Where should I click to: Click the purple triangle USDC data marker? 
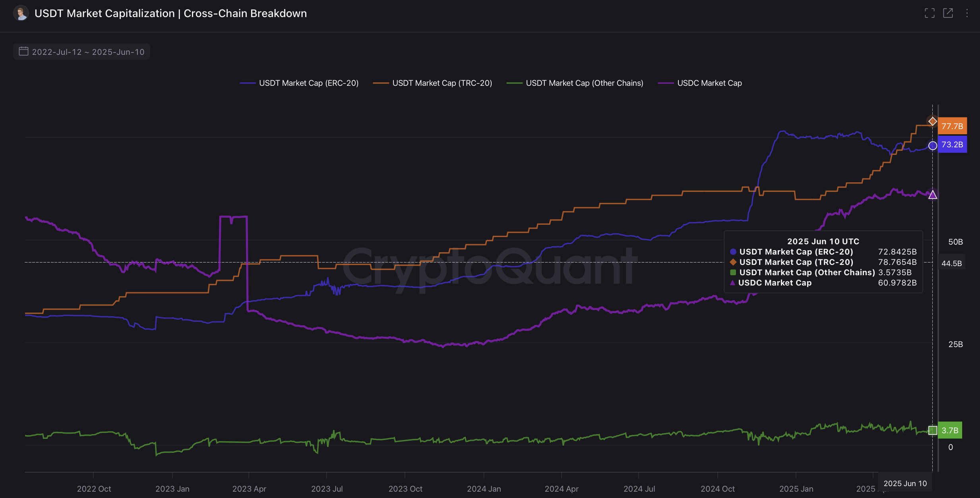[x=932, y=195]
